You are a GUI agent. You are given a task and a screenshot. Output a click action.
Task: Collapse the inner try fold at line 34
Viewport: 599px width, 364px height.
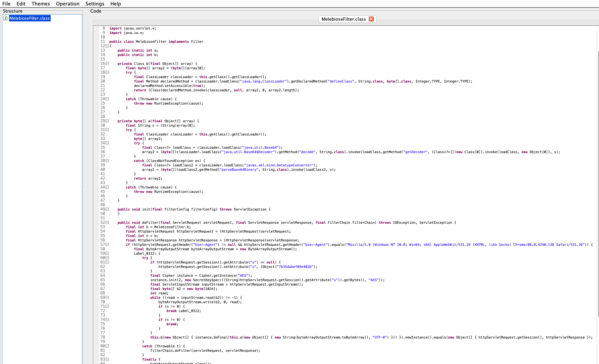click(x=107, y=143)
